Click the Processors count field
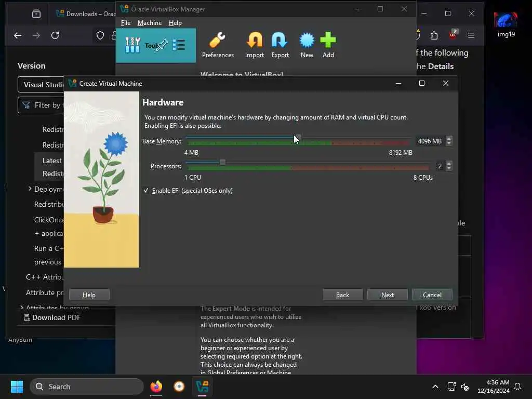This screenshot has height=399, width=532. [x=440, y=166]
